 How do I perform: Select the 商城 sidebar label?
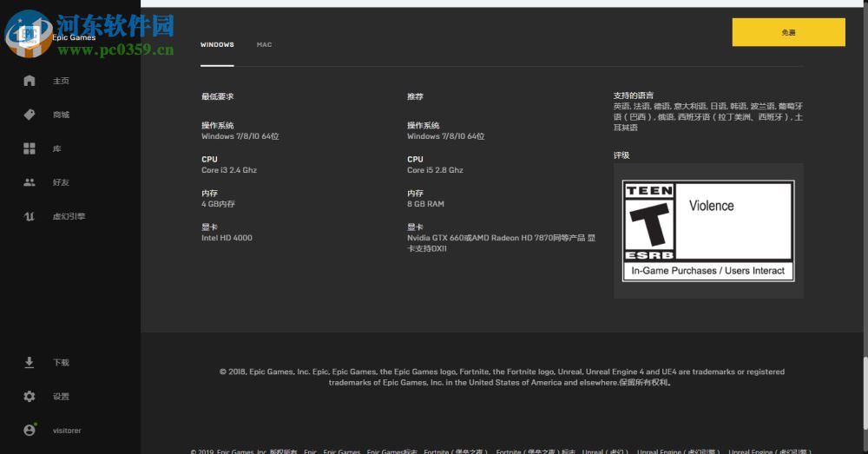pyautogui.click(x=61, y=115)
